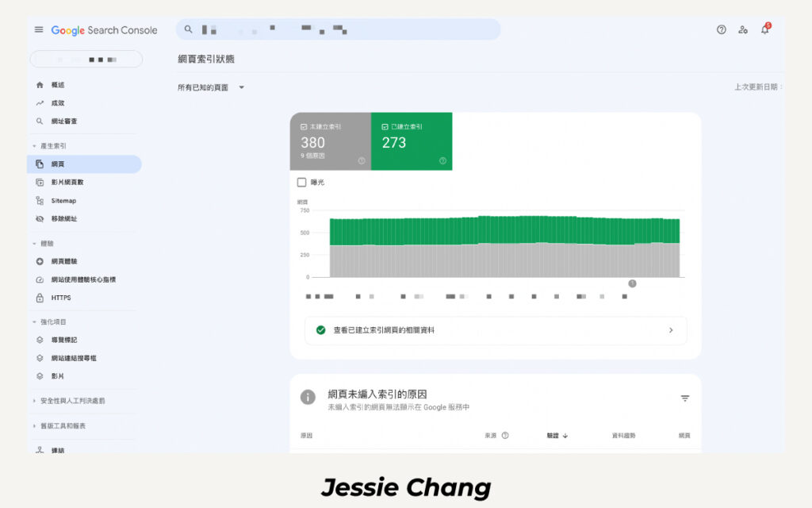
Task: Sort table by 驗證 column
Action: click(x=557, y=436)
